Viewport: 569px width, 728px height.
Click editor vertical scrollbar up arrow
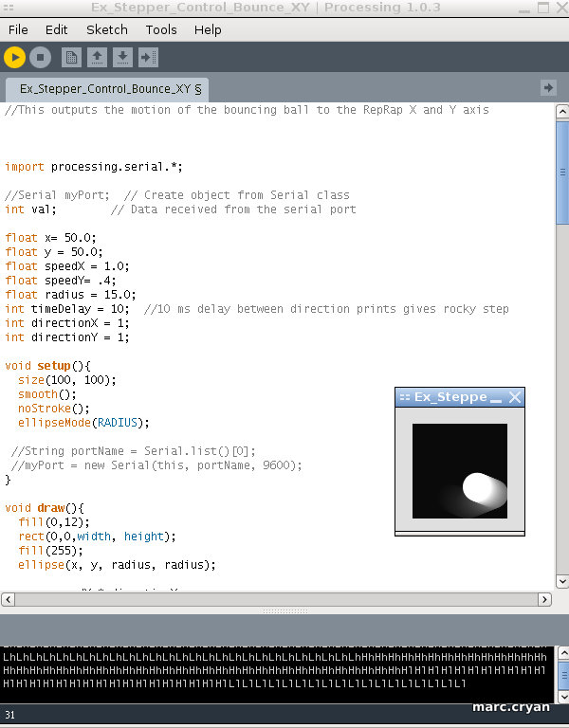(x=562, y=112)
